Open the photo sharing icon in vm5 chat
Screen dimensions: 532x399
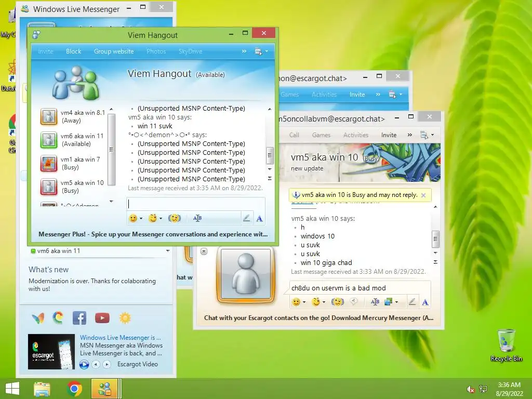click(x=388, y=302)
